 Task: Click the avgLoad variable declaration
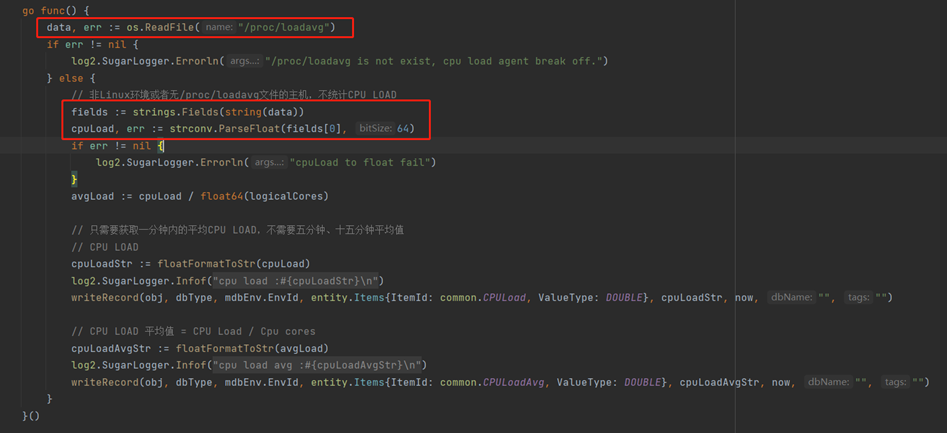point(92,197)
